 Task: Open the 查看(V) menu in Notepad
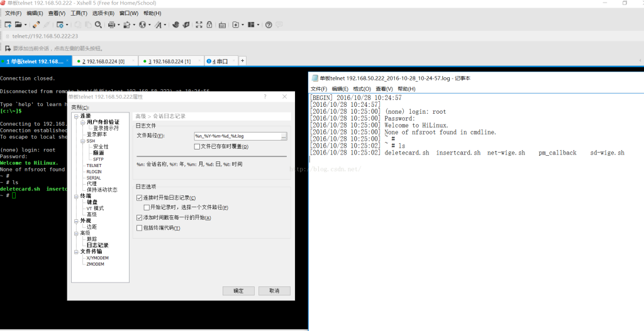point(384,89)
